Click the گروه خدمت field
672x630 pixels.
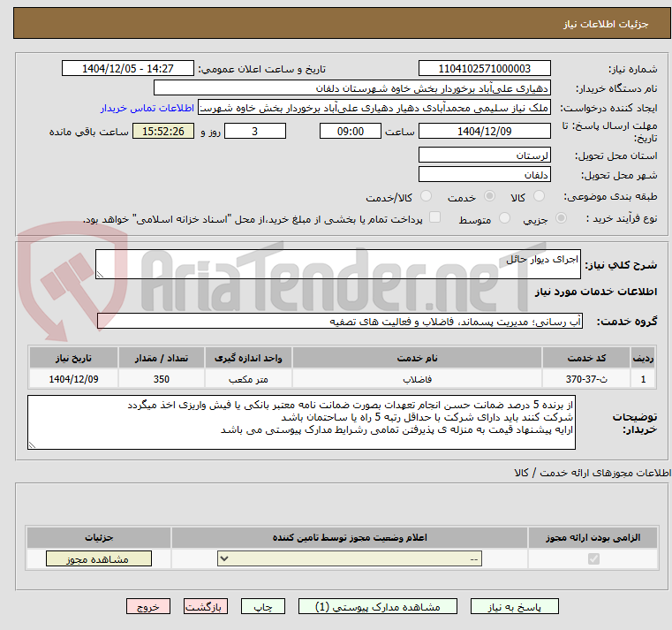click(x=340, y=322)
